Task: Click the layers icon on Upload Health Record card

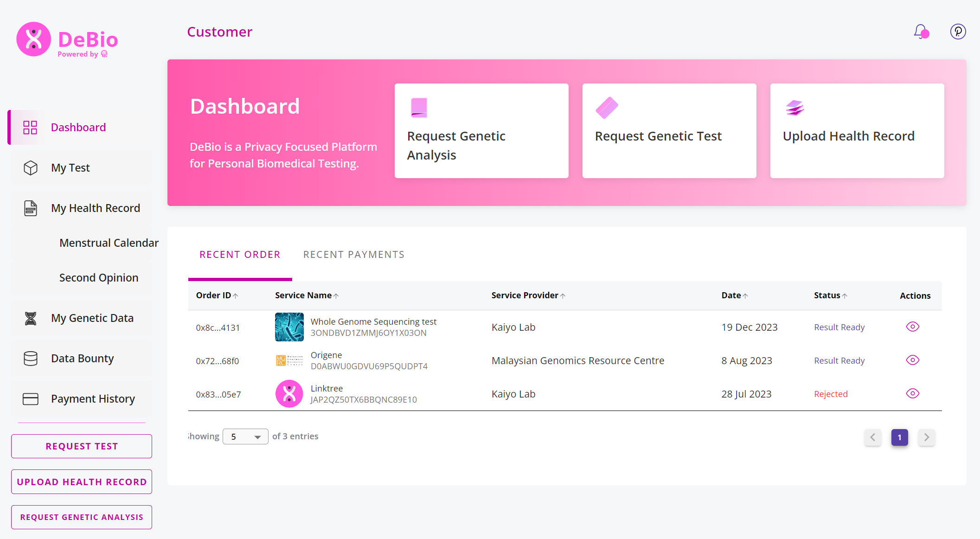Action: [x=794, y=108]
